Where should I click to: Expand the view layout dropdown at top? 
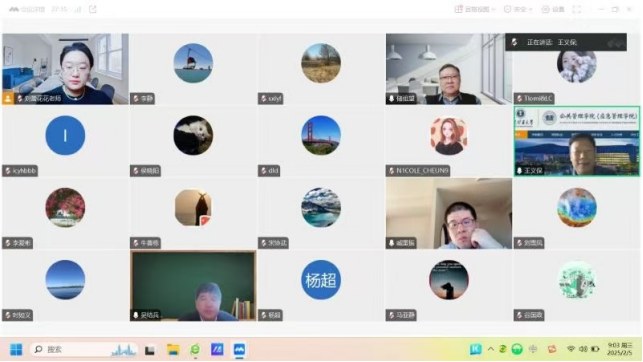click(475, 9)
